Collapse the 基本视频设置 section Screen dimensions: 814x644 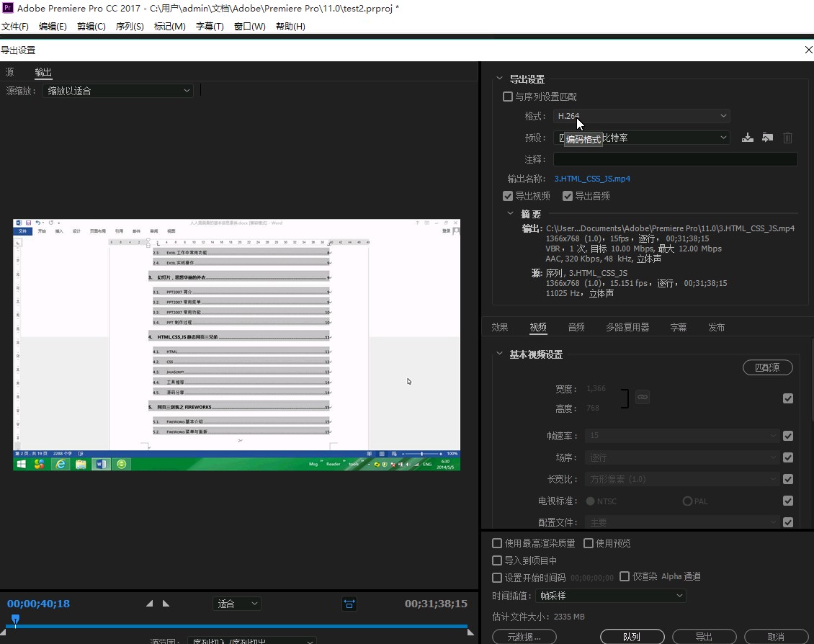[500, 354]
